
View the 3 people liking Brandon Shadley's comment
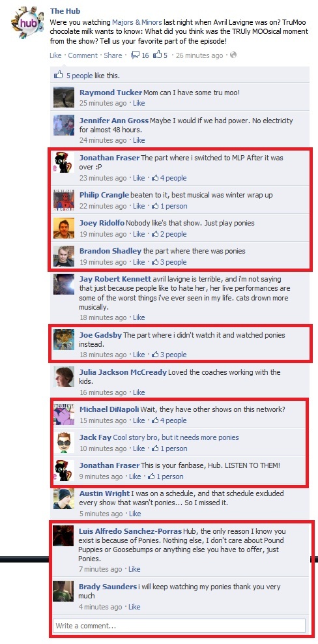tap(169, 262)
